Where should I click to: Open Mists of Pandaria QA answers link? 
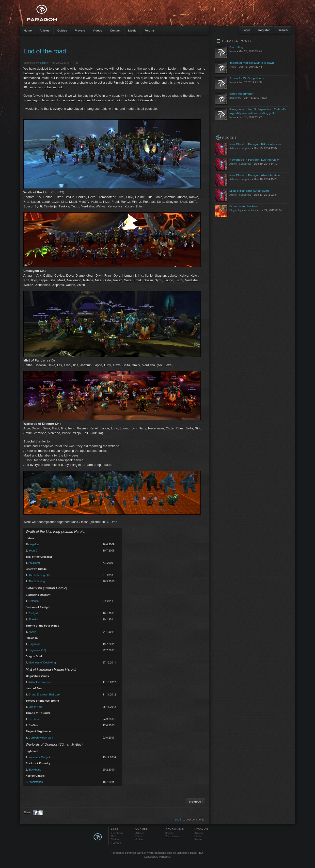(249, 191)
